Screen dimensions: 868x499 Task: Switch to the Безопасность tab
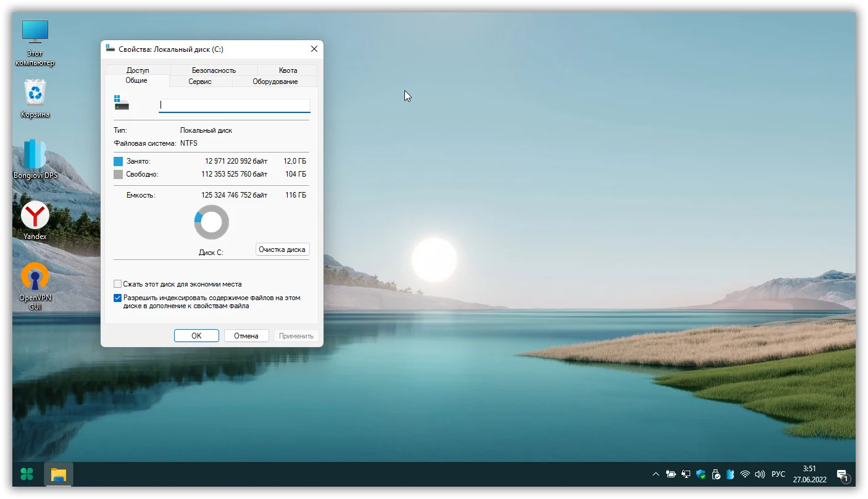[x=214, y=70]
